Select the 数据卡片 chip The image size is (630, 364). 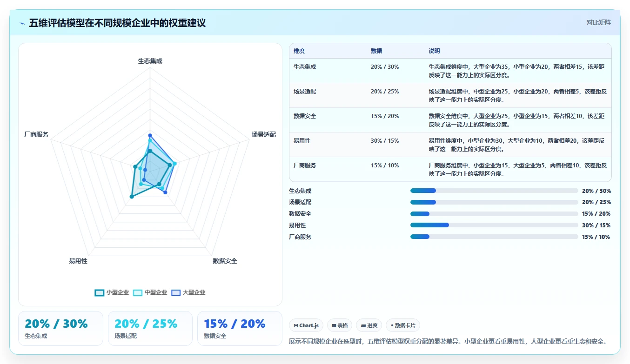click(x=403, y=325)
